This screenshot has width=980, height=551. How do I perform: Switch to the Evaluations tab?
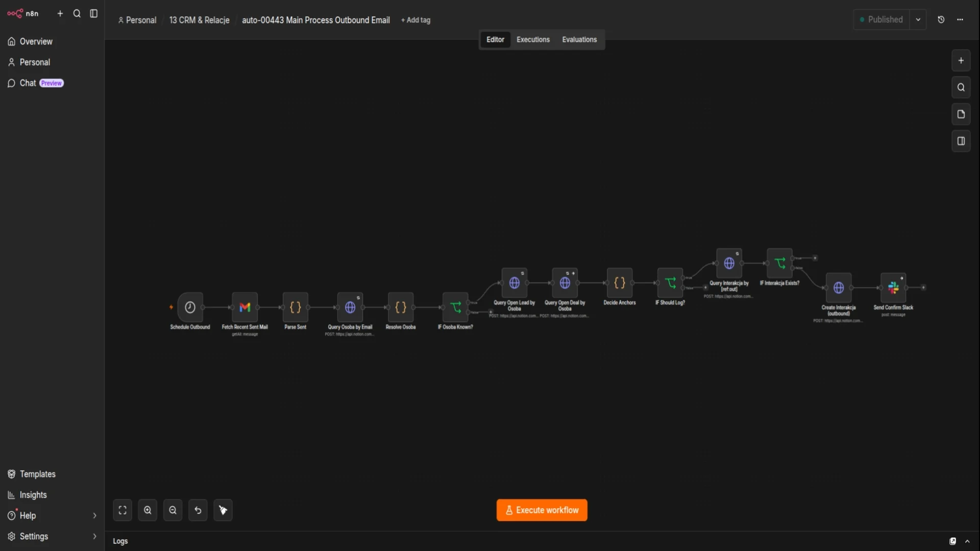click(x=579, y=40)
